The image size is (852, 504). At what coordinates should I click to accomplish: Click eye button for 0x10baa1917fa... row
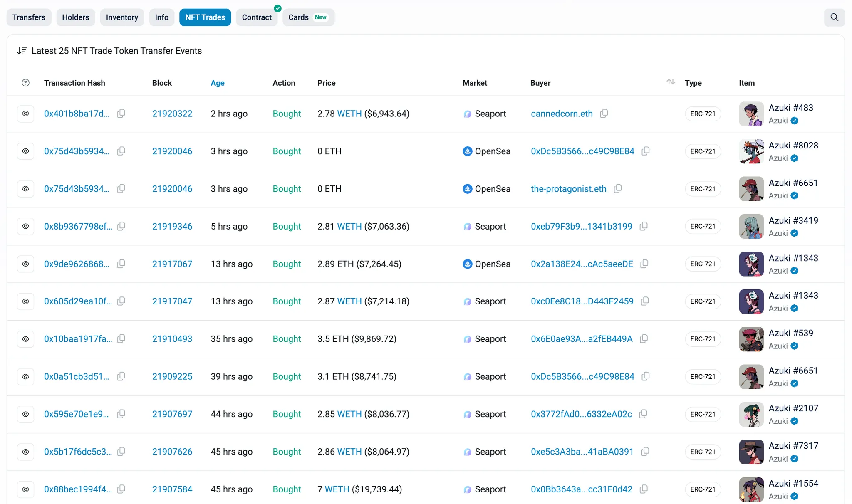click(x=25, y=339)
